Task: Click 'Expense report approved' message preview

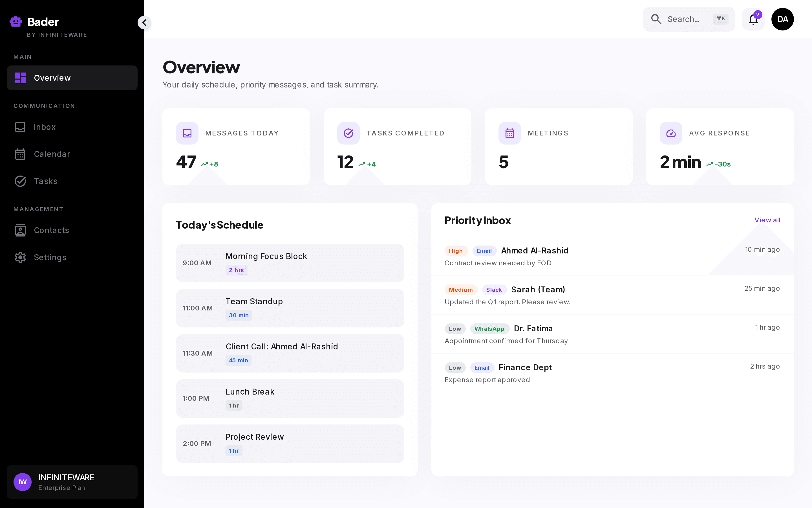Action: tap(487, 380)
